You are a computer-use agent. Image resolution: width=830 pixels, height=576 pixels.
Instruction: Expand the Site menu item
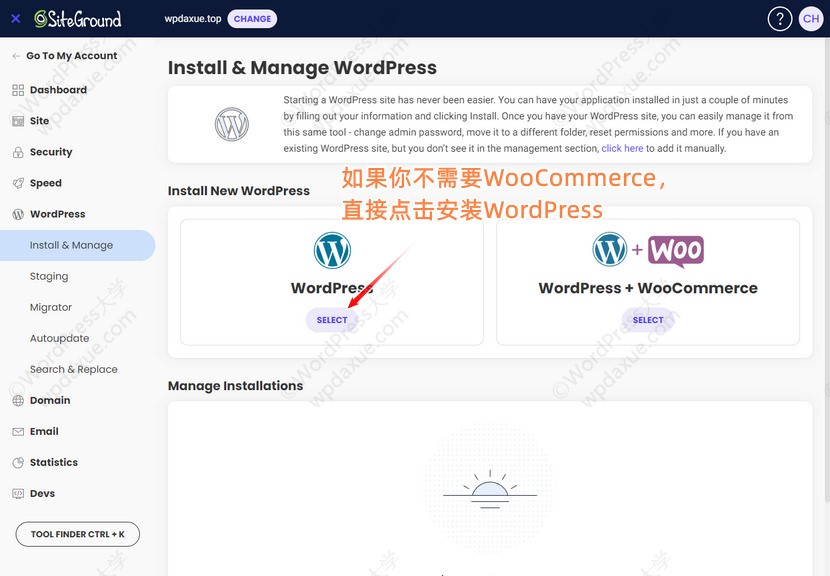point(40,121)
